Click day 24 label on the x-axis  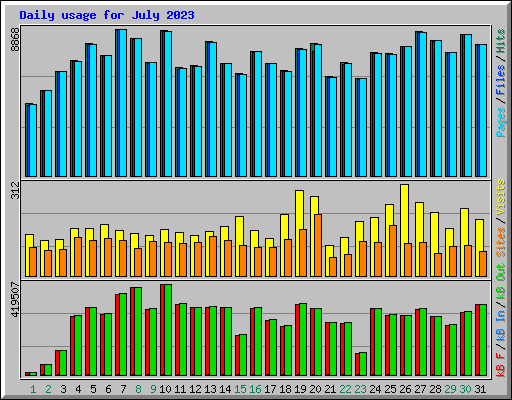[375, 389]
